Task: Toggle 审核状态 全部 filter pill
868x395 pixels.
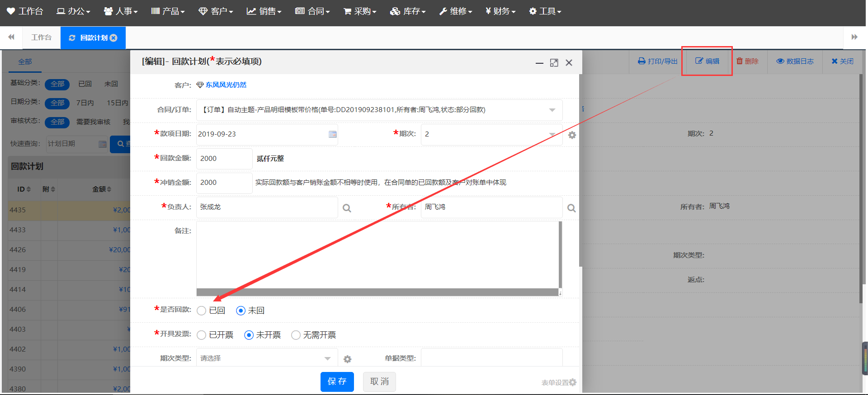Action: pos(57,122)
